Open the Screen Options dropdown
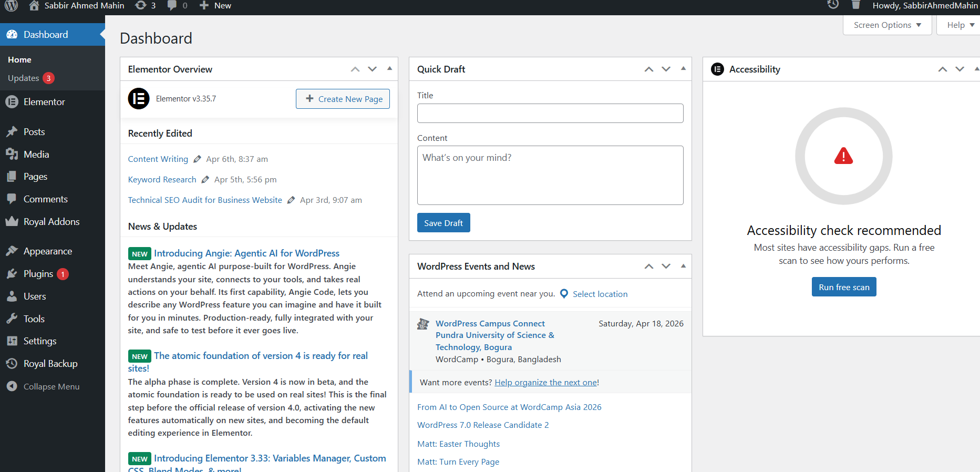The height and width of the screenshot is (472, 980). click(x=887, y=25)
